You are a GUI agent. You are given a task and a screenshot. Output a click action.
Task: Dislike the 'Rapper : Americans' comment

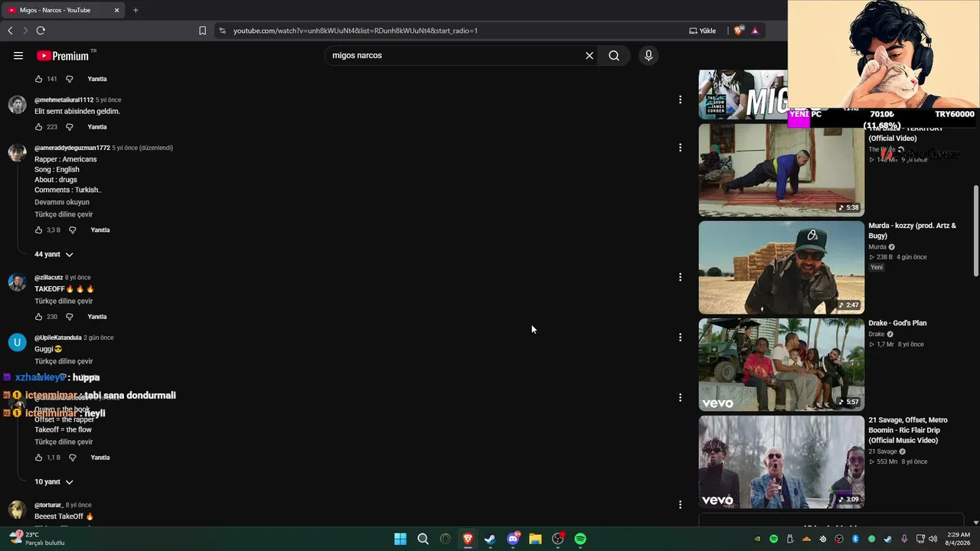[x=73, y=230]
